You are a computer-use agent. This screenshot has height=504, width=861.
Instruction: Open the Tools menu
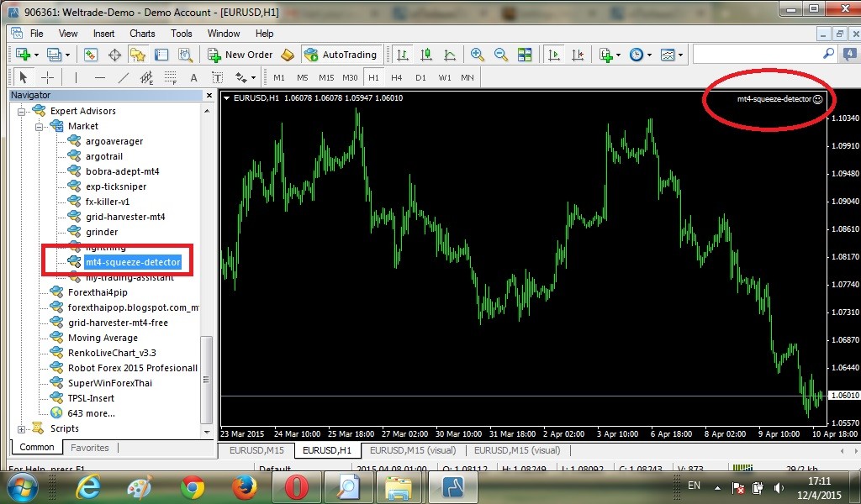[x=182, y=34]
